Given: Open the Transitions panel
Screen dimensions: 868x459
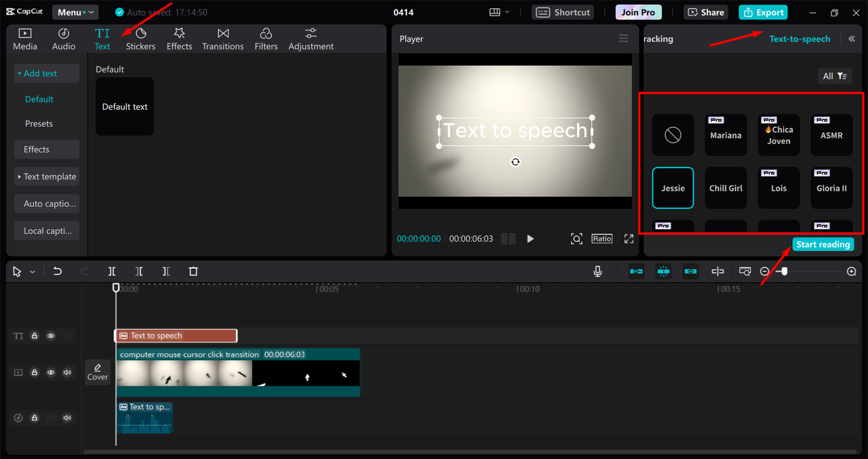Looking at the screenshot, I should [x=223, y=39].
